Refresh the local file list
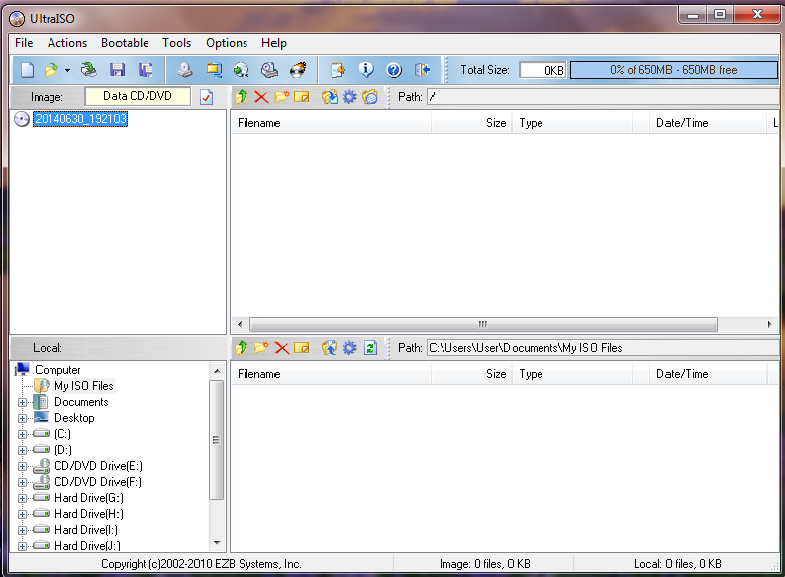This screenshot has width=785, height=577. pyautogui.click(x=370, y=347)
